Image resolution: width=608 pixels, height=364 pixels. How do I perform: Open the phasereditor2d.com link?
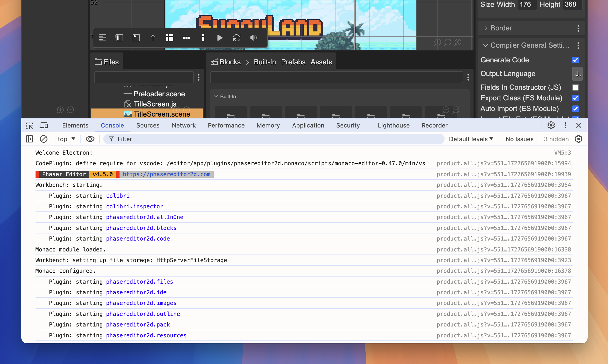click(x=167, y=174)
